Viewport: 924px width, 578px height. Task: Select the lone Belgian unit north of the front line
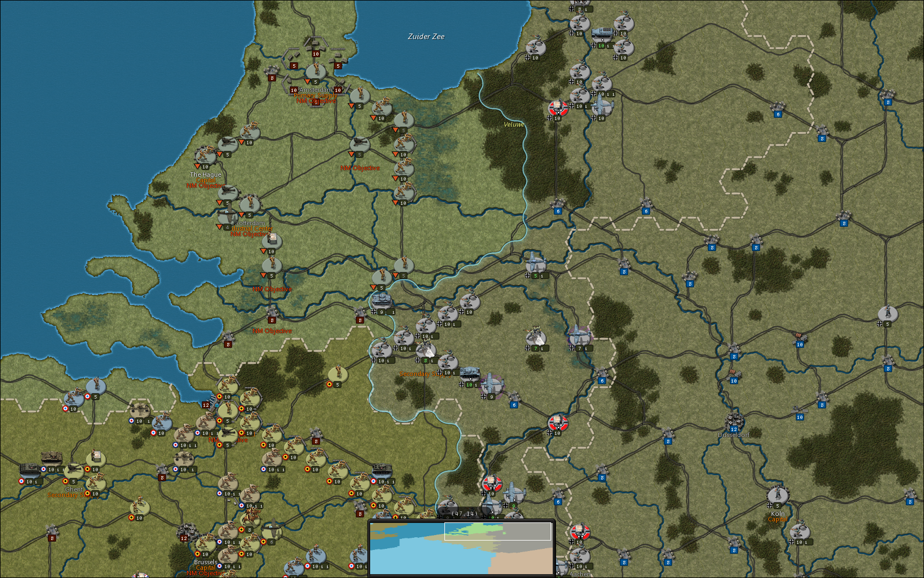click(338, 374)
